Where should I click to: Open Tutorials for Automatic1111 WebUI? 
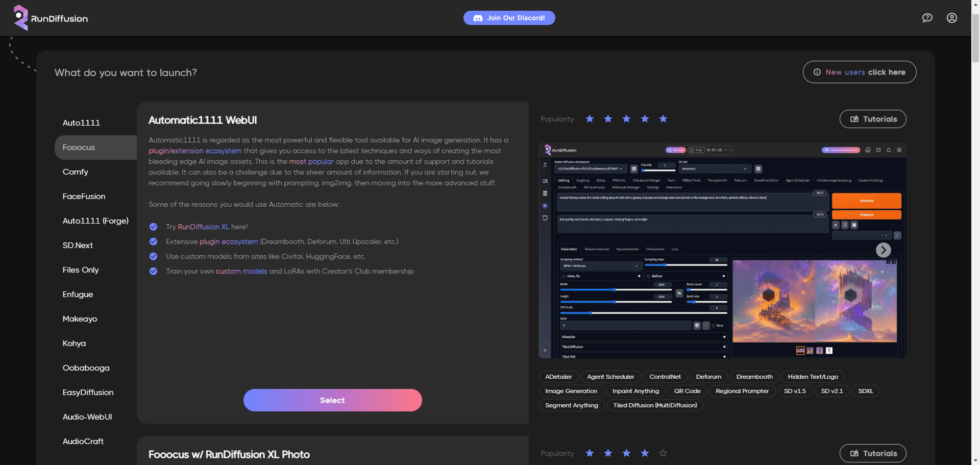873,119
